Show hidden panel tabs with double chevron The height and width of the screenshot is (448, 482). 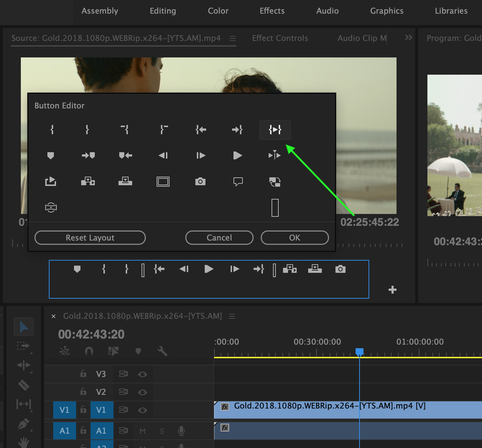[x=409, y=37]
